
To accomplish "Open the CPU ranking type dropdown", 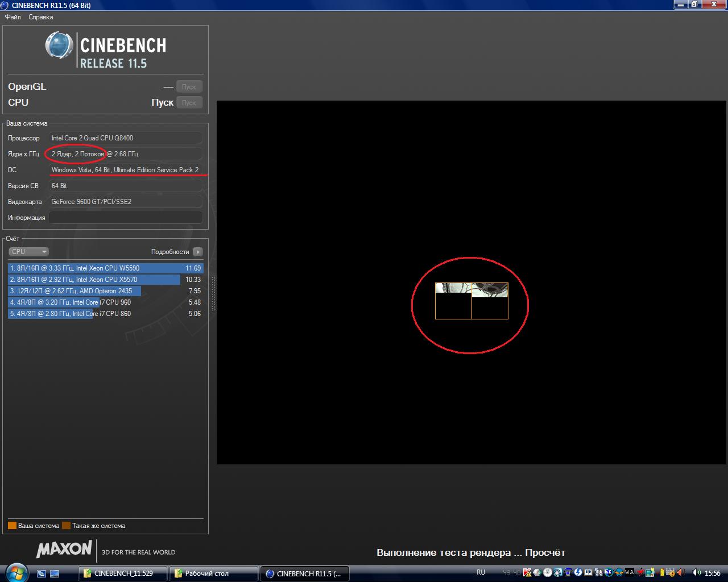I will [28, 252].
